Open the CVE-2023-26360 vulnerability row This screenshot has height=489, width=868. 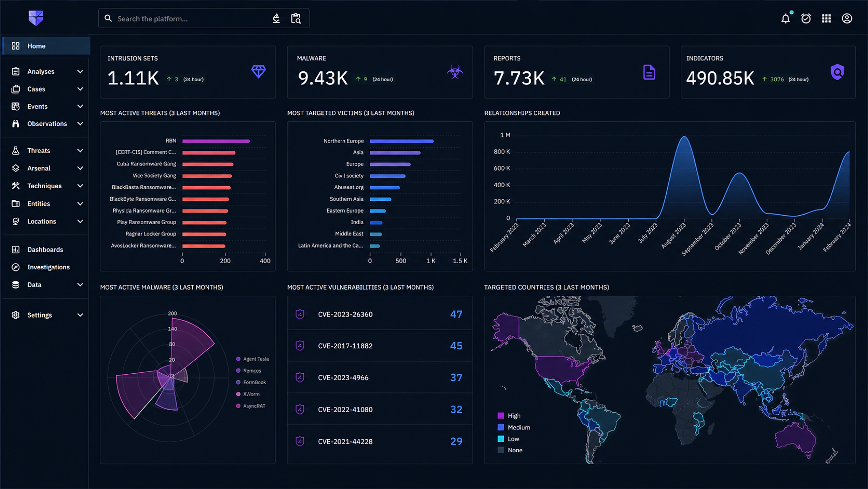(380, 314)
